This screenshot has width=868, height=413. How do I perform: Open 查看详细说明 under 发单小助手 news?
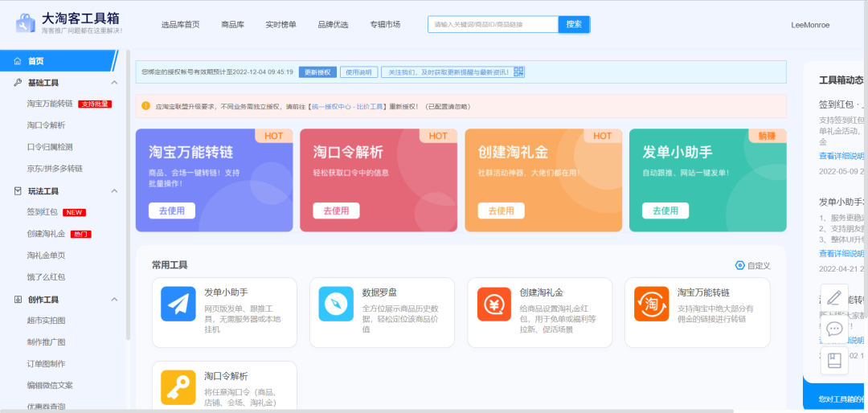point(841,254)
